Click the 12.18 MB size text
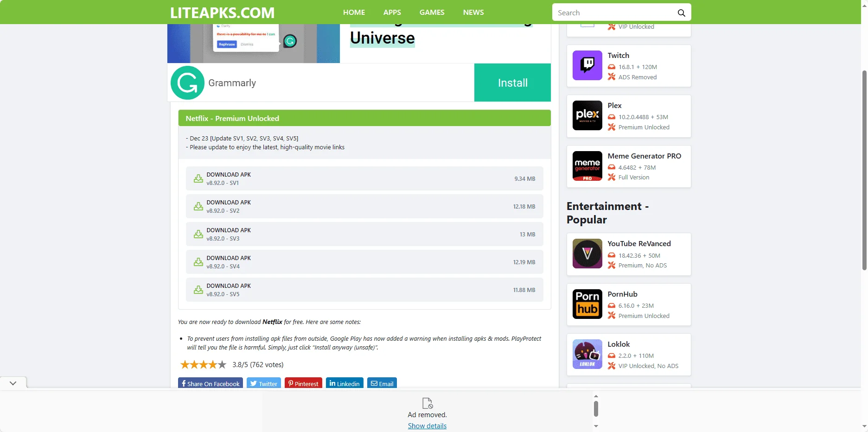The width and height of the screenshot is (868, 432). tap(524, 207)
